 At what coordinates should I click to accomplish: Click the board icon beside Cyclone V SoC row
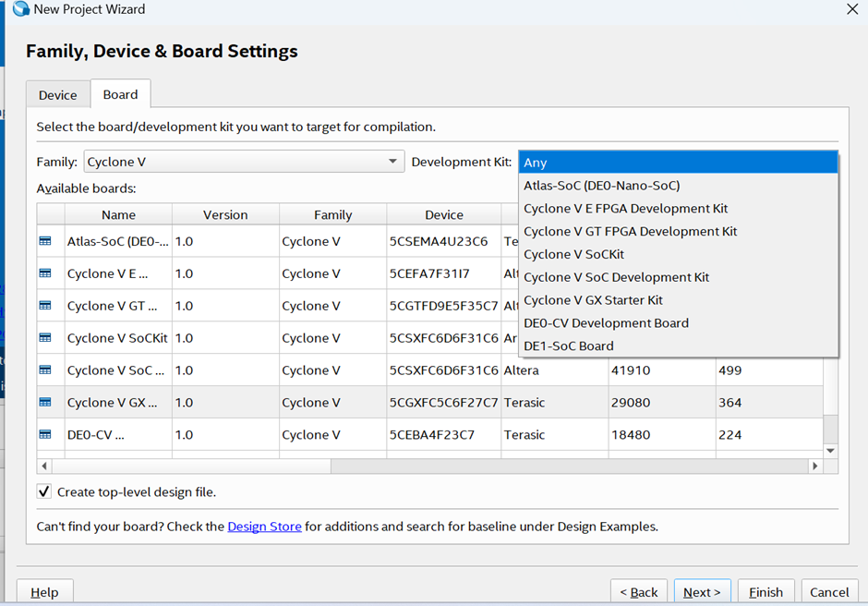(x=45, y=370)
